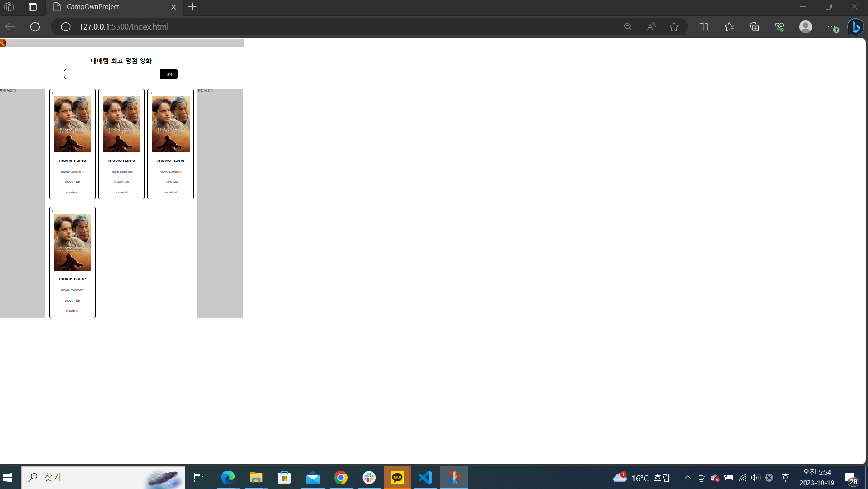The image size is (868, 489).
Task: Select the CampOwnProject tab
Action: pyautogui.click(x=114, y=7)
